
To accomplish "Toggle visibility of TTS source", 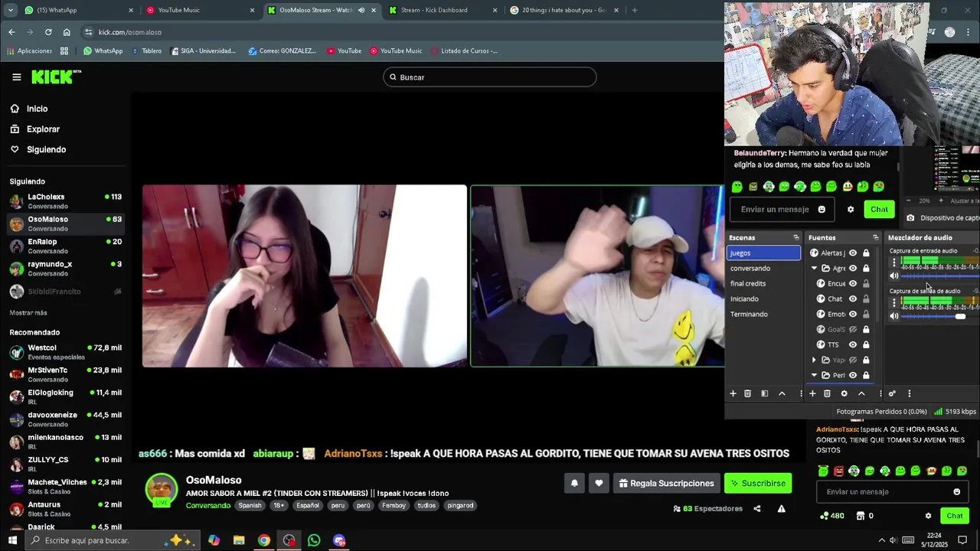I will (x=853, y=344).
